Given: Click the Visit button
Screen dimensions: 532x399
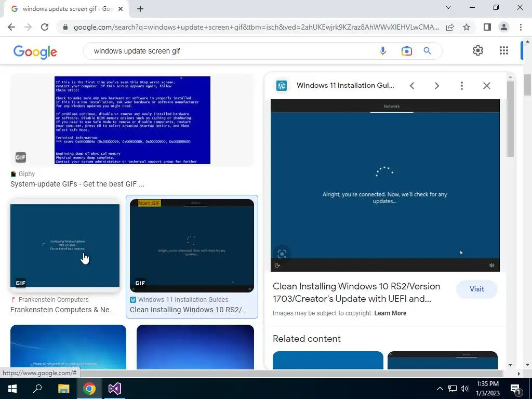Looking at the screenshot, I should [x=477, y=289].
